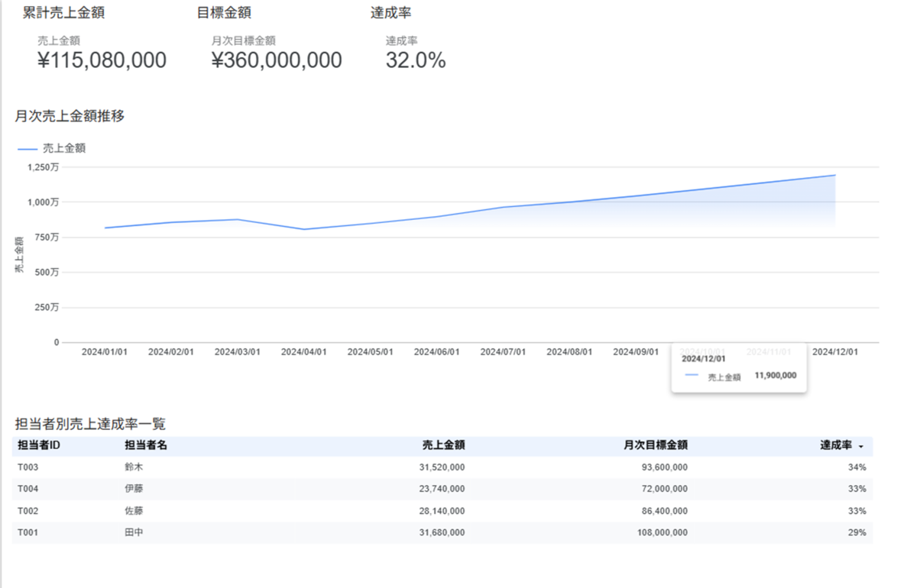Click target amount 93,600,000

point(665,467)
